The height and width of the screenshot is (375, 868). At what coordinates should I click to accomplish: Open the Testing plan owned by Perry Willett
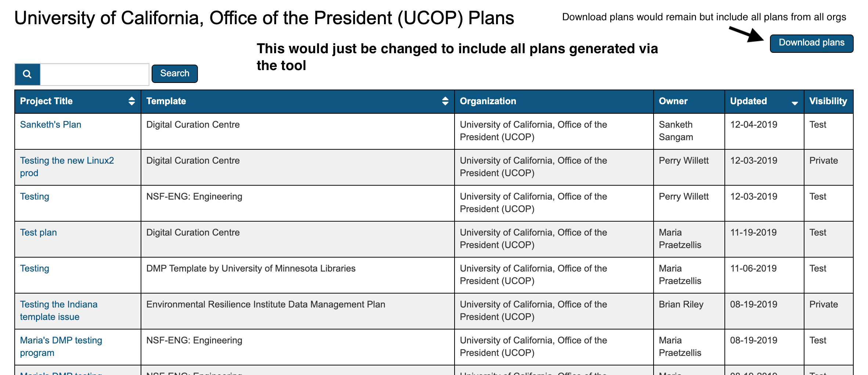tap(34, 196)
